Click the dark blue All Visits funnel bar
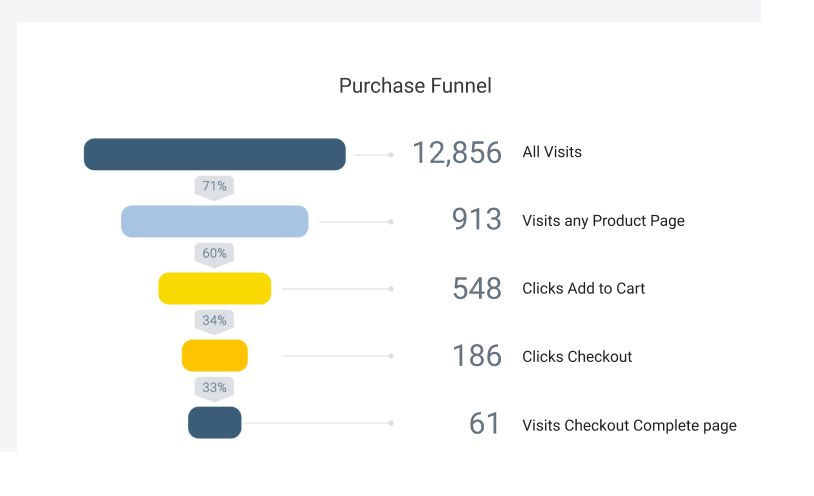Screen dimensions: 814x496 tap(214, 154)
